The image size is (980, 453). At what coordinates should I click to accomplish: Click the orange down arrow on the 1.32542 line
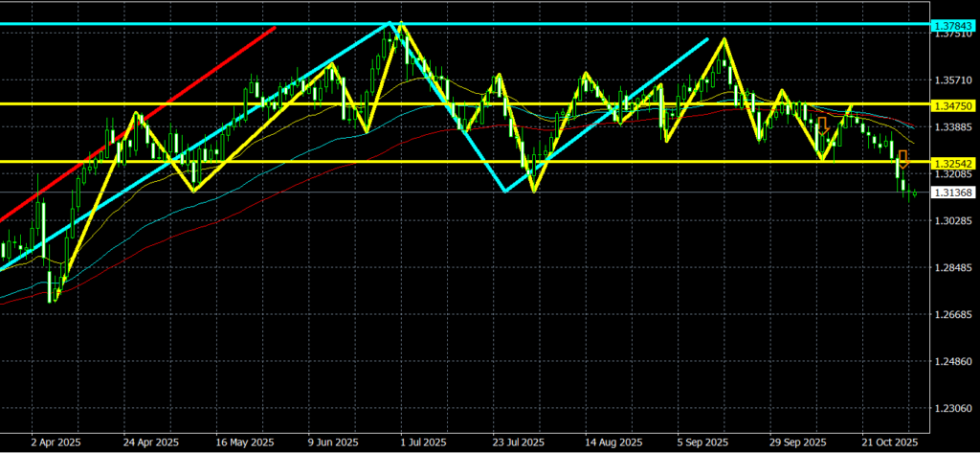tap(902, 160)
